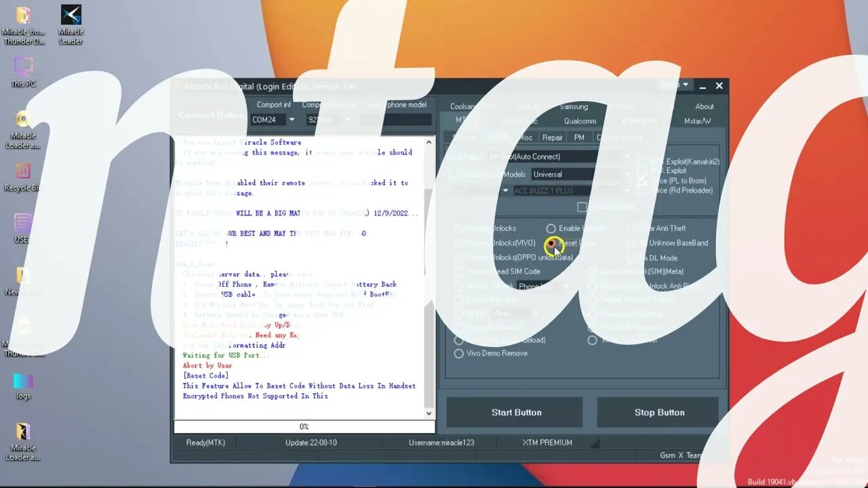Image resolution: width=868 pixels, height=488 pixels.
Task: Open the Recycle Bin icon
Action: (x=23, y=178)
